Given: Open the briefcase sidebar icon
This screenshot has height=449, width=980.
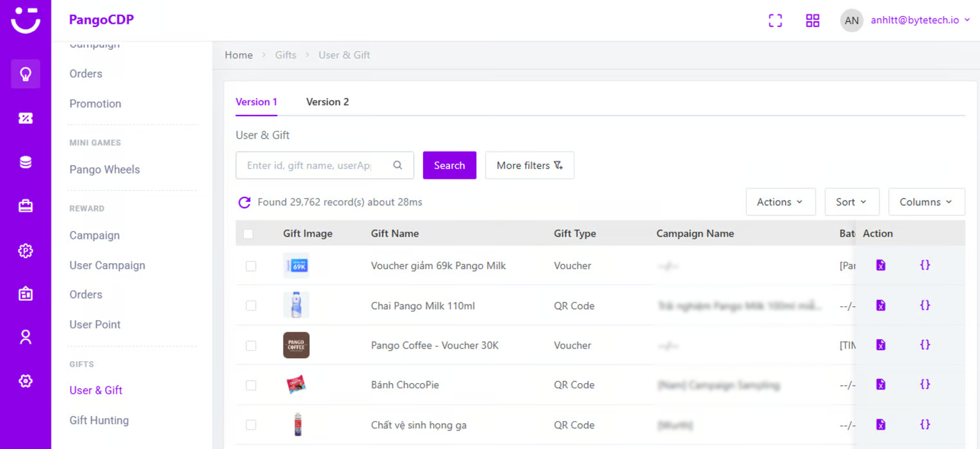Looking at the screenshot, I should point(25,206).
